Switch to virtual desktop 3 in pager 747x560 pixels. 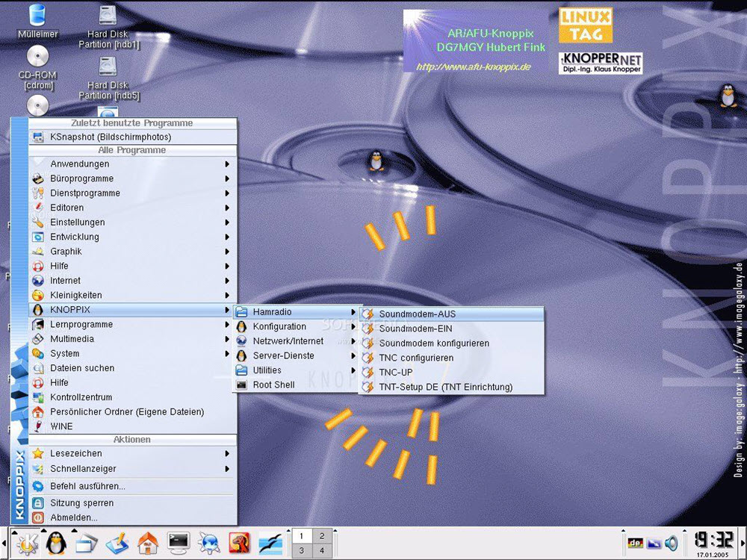point(302,551)
